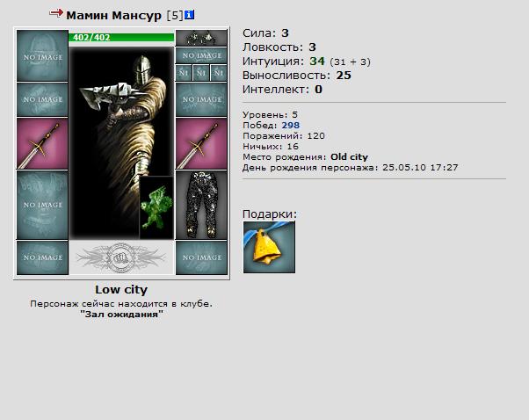529x420 pixels.
Task: Open the blue info icon next to [5]
Action: point(189,15)
